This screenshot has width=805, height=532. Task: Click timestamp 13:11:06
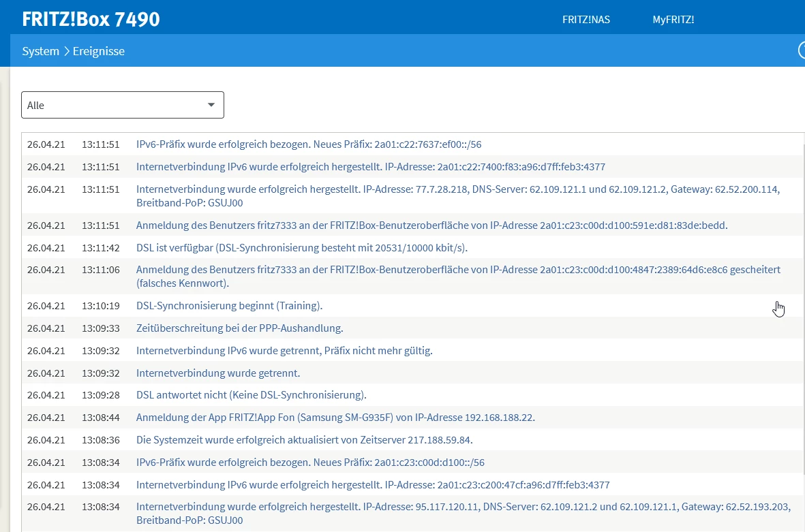coord(101,270)
